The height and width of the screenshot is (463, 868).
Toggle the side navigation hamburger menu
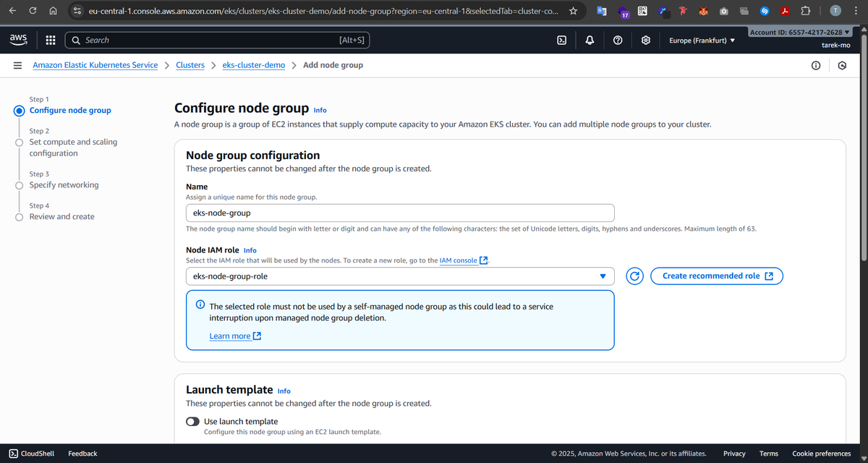point(17,65)
